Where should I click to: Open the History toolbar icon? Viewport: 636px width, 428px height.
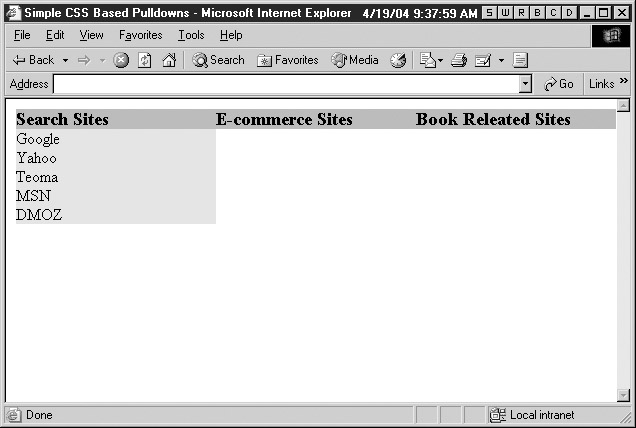[398, 60]
